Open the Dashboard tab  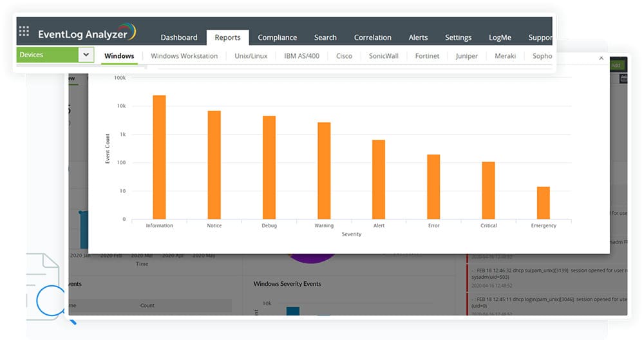[178, 37]
